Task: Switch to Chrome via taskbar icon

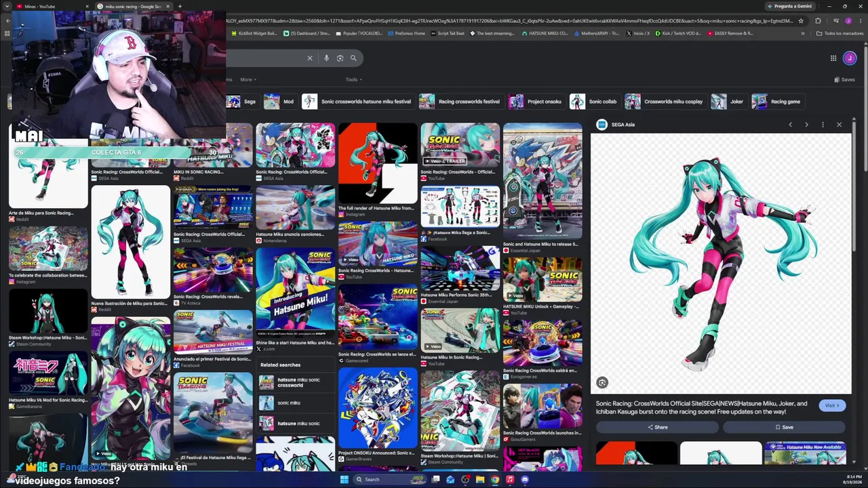Action: pos(495,480)
